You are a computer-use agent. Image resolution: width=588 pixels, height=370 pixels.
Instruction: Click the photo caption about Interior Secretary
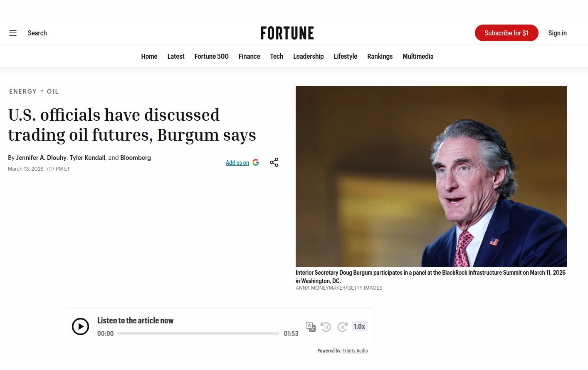click(430, 277)
